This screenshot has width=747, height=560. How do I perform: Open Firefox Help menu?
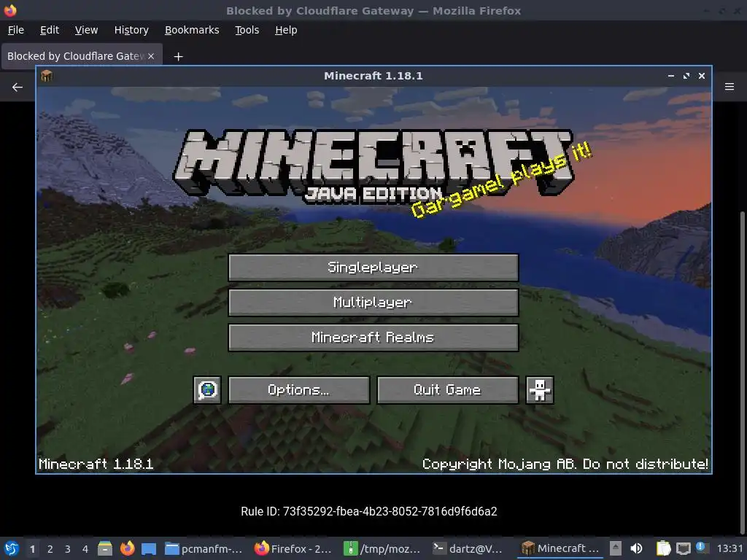(x=286, y=30)
